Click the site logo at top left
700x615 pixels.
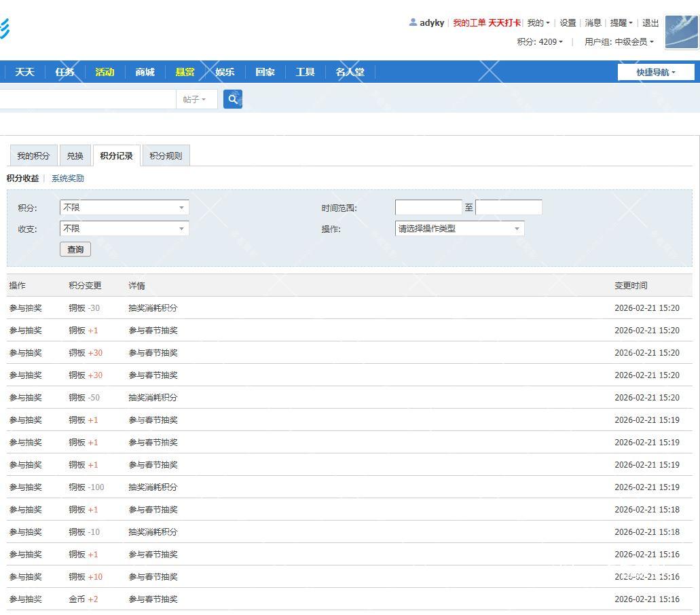[x=4, y=29]
